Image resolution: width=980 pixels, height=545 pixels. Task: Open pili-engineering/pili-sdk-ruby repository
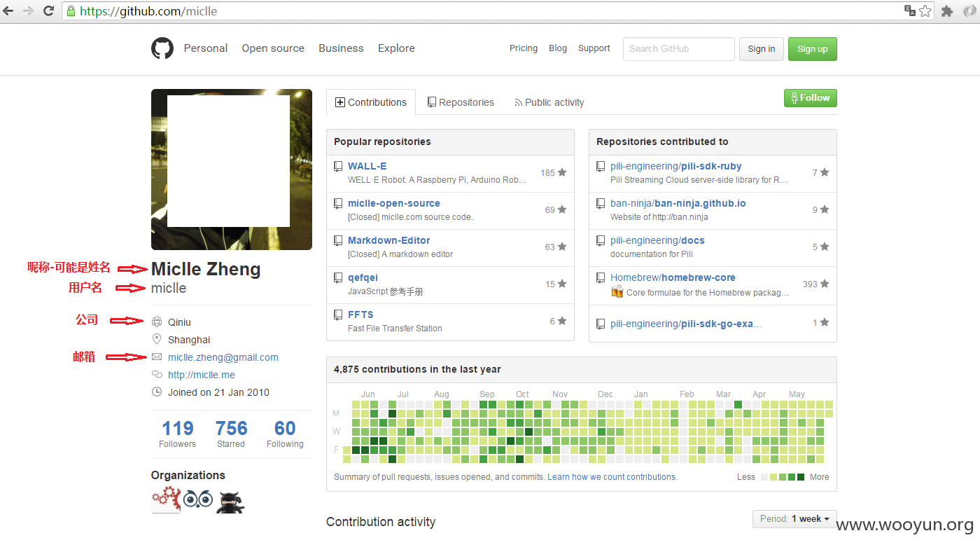[x=676, y=166]
